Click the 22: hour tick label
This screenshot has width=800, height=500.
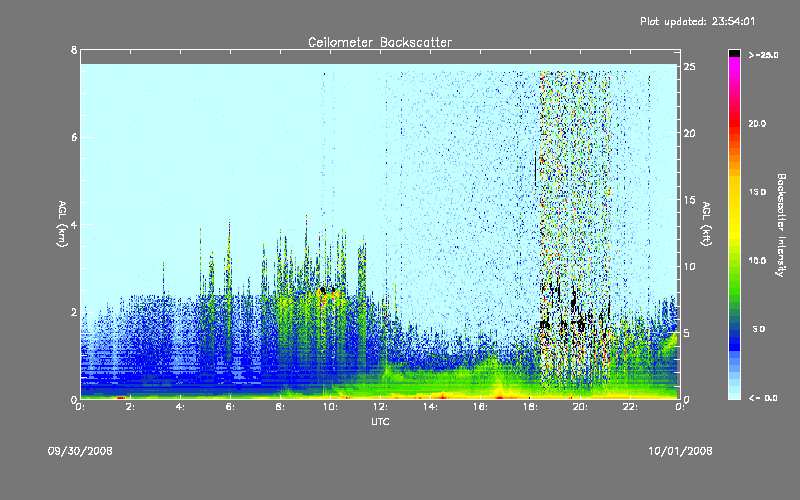pos(630,407)
